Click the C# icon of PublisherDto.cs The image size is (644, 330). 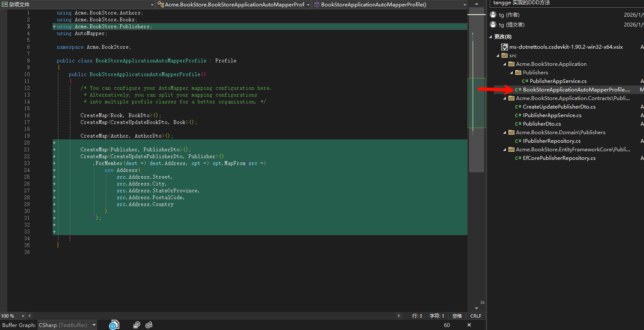coord(518,124)
